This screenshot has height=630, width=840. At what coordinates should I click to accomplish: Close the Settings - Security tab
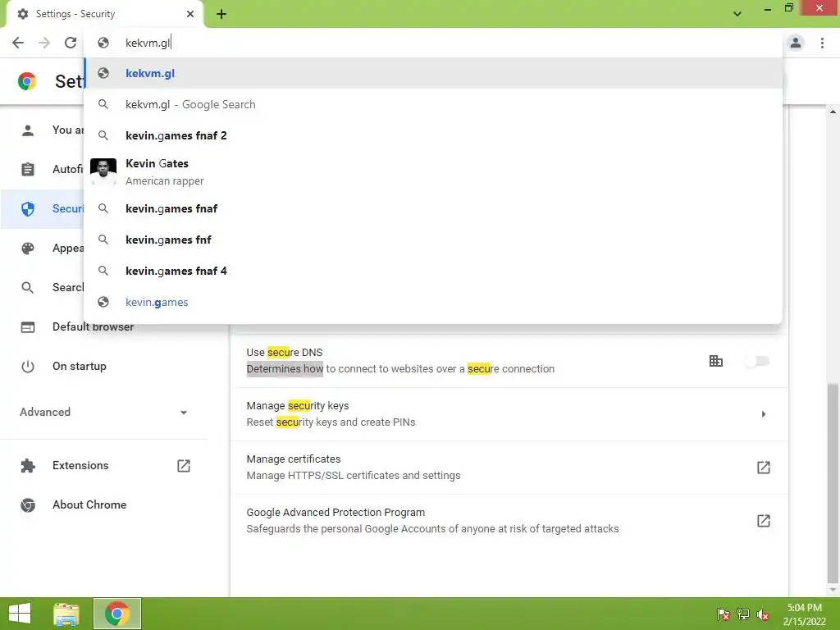click(x=190, y=14)
